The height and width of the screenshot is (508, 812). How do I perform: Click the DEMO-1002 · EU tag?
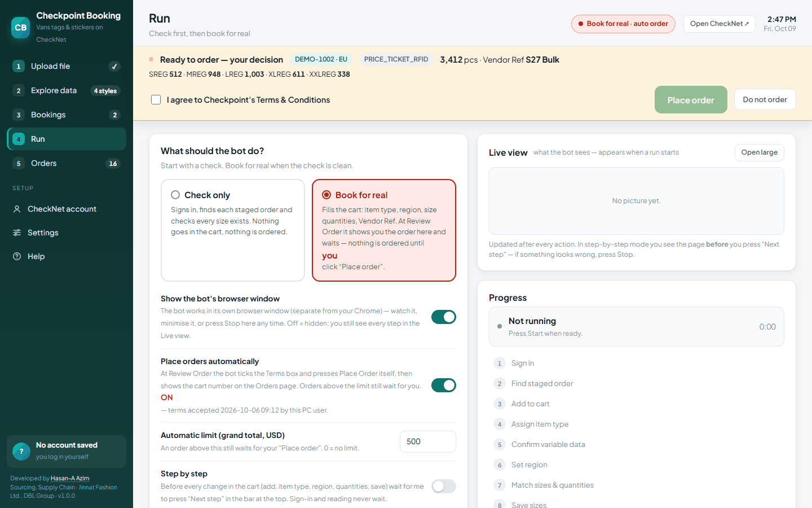pos(321,59)
